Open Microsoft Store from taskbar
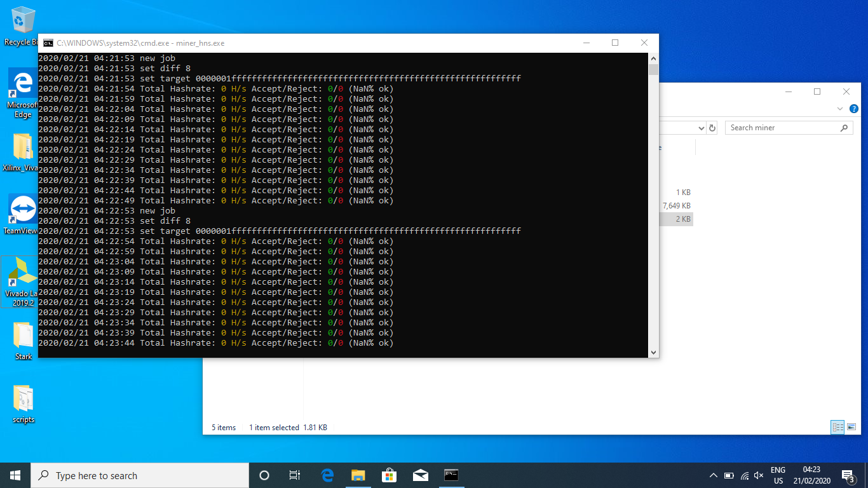This screenshot has height=488, width=868. coord(389,475)
